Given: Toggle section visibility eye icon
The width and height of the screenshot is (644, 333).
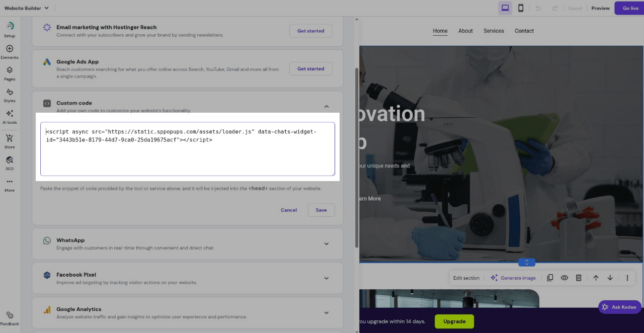Looking at the screenshot, I should [x=565, y=278].
